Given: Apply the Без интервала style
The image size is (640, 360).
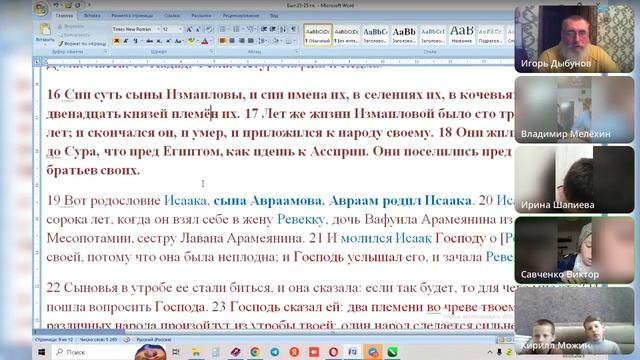Looking at the screenshot, I should tap(346, 35).
